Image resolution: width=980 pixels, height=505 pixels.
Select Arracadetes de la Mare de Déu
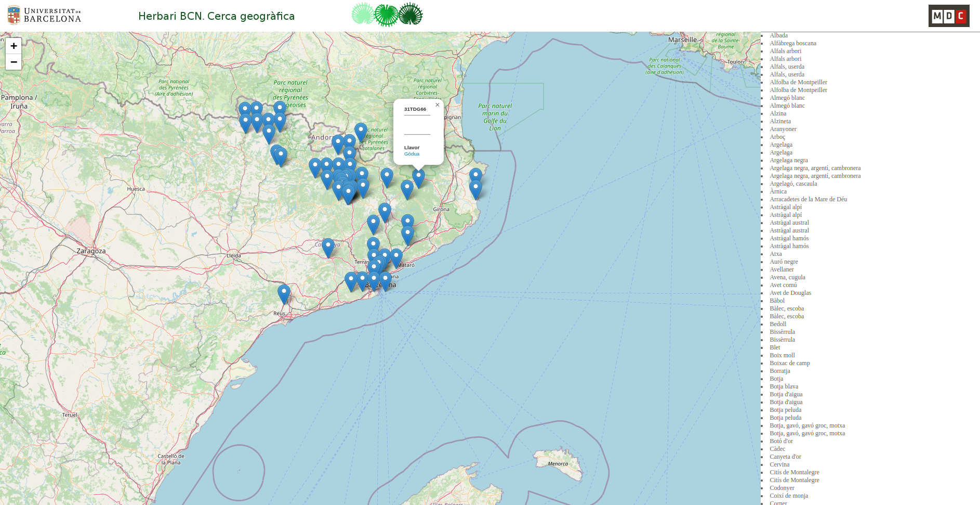[x=808, y=199]
